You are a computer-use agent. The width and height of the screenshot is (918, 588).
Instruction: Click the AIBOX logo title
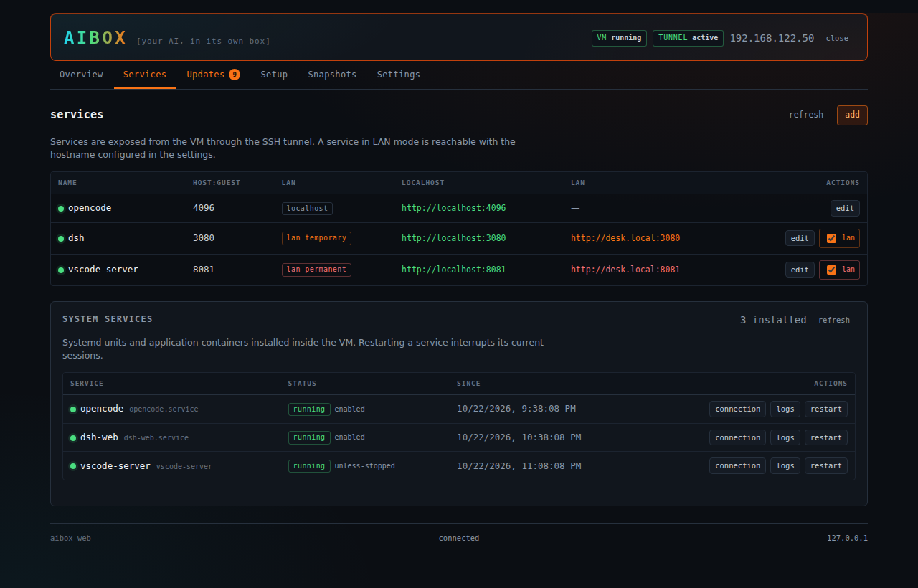(x=95, y=38)
